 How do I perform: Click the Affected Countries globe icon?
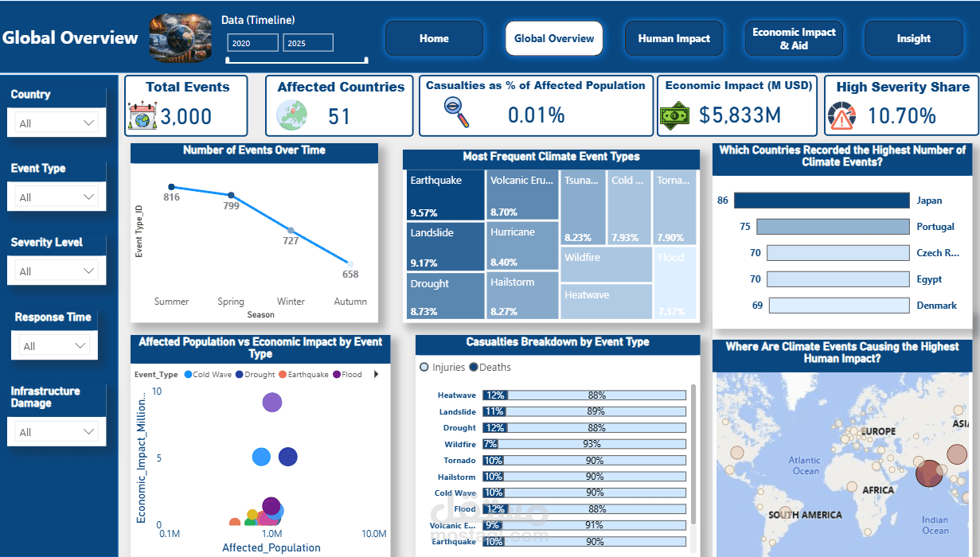(x=291, y=116)
